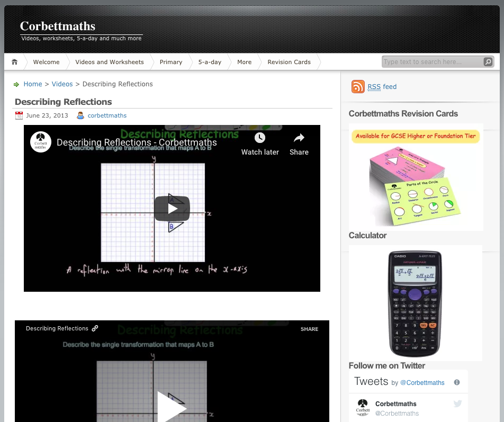This screenshot has height=422, width=504.
Task: Open the Videos and Worksheets menu
Action: click(x=109, y=62)
